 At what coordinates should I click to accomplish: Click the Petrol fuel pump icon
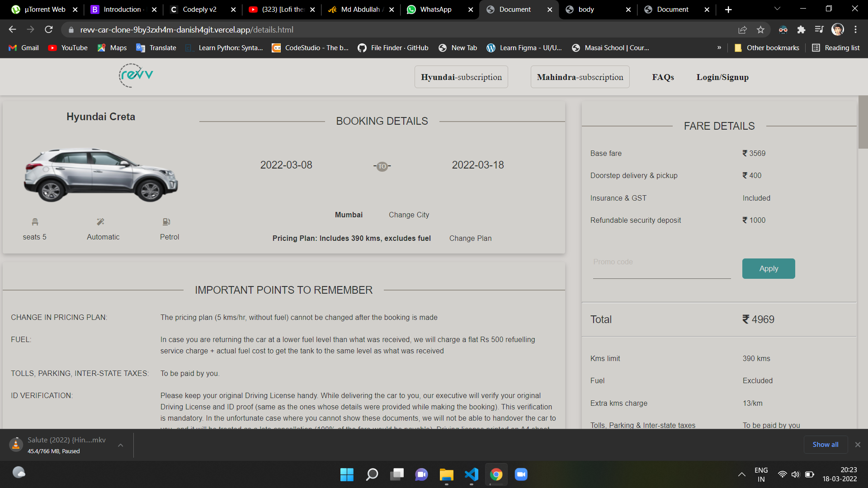(x=166, y=222)
